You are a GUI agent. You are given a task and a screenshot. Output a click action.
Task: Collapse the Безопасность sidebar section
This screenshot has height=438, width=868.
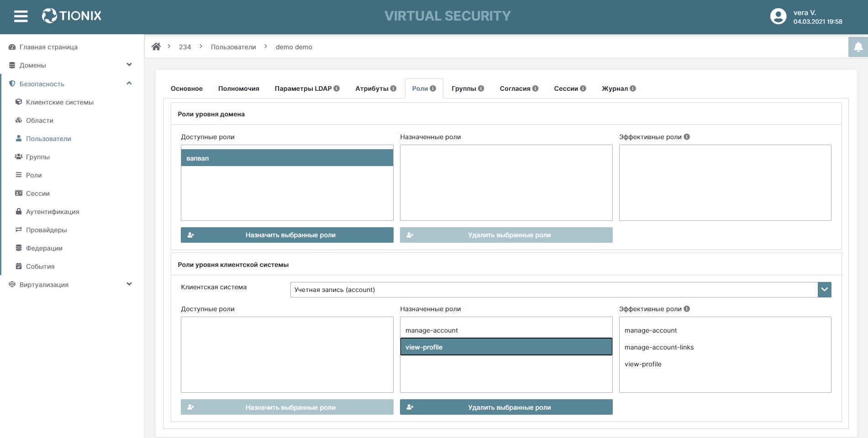point(129,83)
